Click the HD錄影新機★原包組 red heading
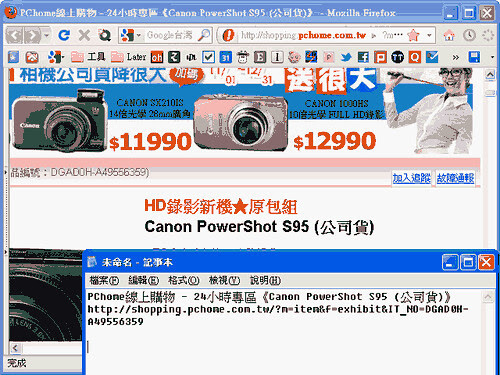The image size is (500, 375). 221,206
